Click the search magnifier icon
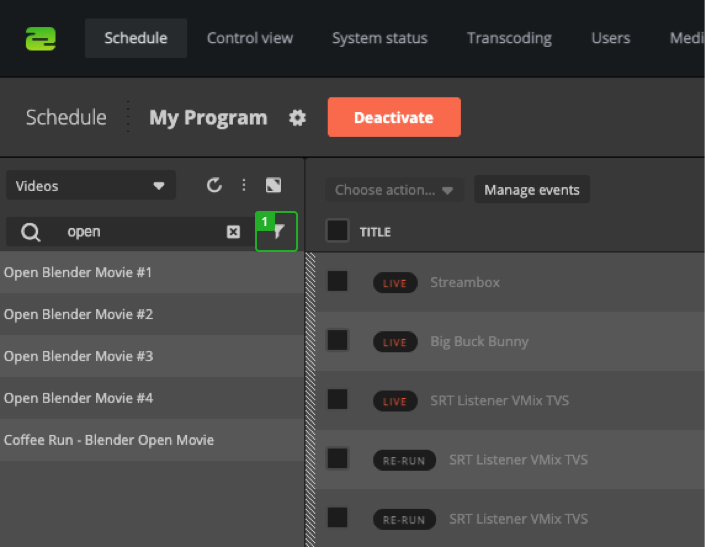The width and height of the screenshot is (705, 547). [x=31, y=232]
